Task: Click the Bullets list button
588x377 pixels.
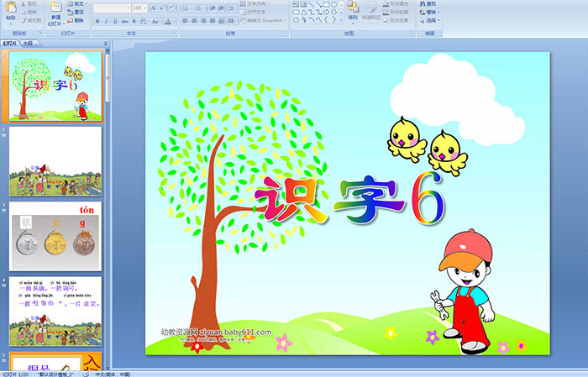Action: tap(186, 8)
